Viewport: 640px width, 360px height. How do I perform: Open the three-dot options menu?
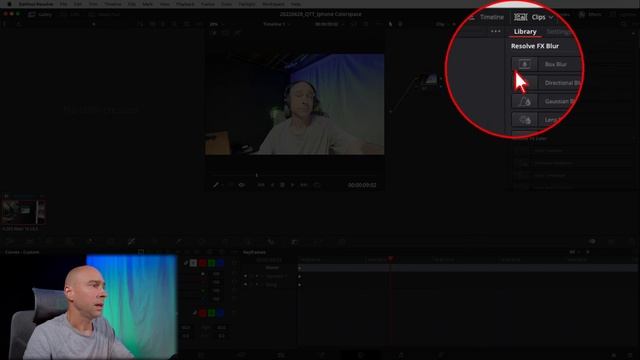click(496, 31)
